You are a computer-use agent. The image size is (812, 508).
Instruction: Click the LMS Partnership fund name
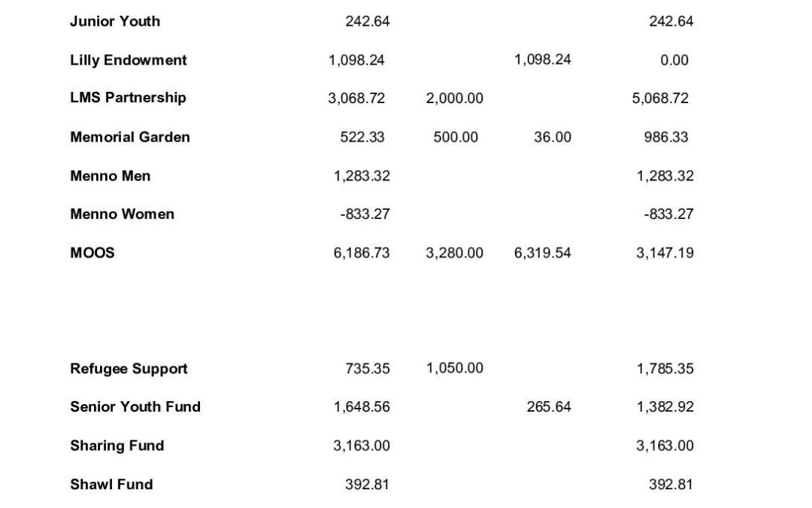click(128, 98)
